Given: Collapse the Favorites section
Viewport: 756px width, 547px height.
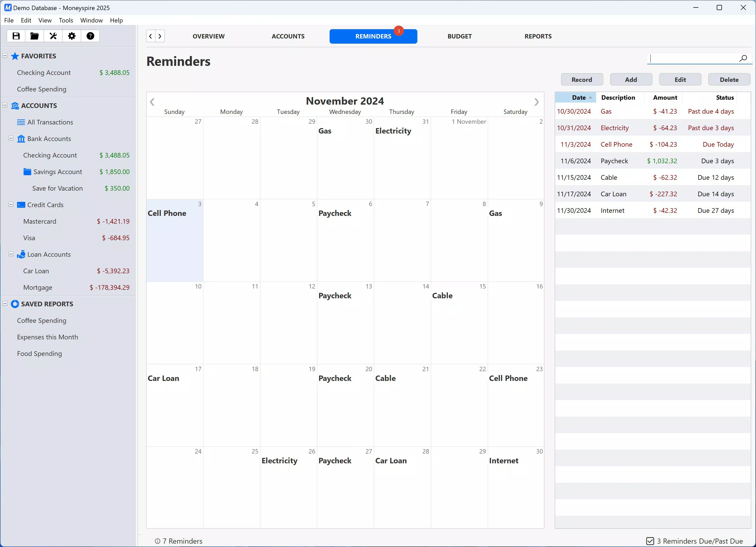Looking at the screenshot, I should 5,56.
